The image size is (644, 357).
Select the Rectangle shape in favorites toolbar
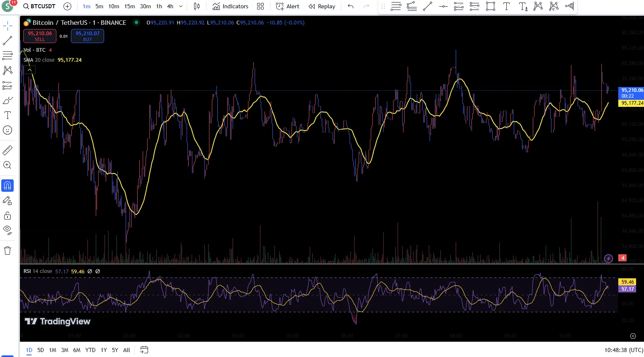tap(491, 6)
